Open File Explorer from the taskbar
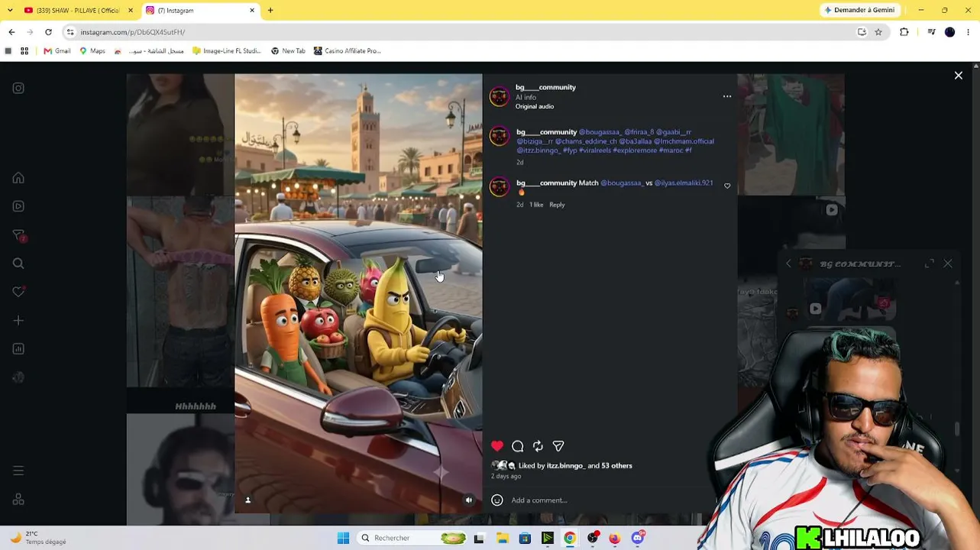This screenshot has width=980, height=550. 503,538
